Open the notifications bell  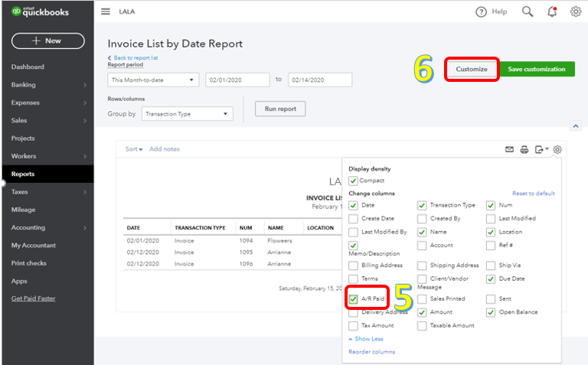click(x=552, y=11)
